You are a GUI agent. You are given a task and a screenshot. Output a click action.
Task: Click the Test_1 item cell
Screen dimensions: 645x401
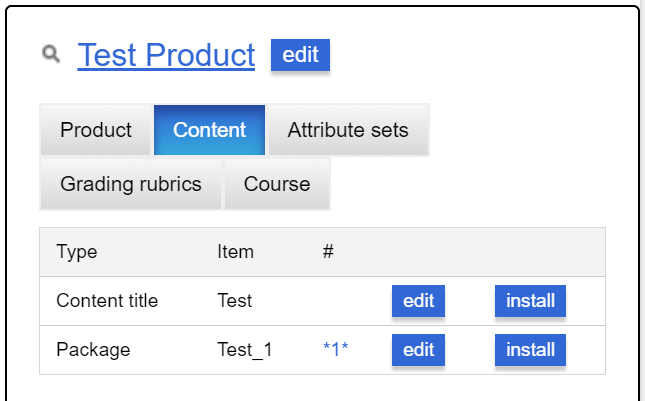point(245,350)
